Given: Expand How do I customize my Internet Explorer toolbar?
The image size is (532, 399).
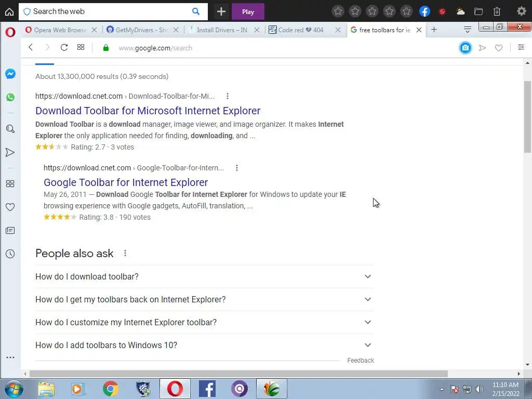Looking at the screenshot, I should [205, 322].
